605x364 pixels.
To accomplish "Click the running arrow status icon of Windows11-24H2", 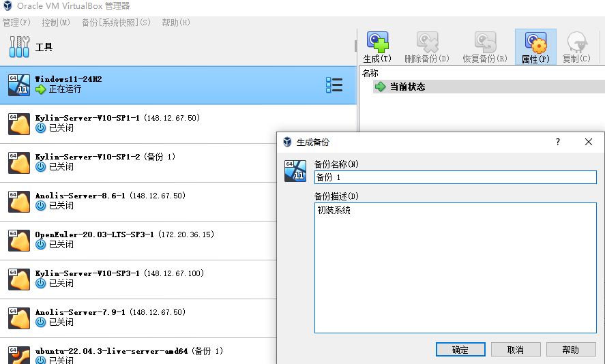I will 40,89.
